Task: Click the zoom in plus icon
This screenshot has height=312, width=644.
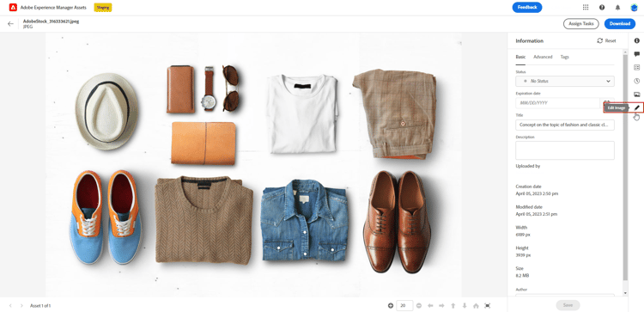Action: pos(390,305)
